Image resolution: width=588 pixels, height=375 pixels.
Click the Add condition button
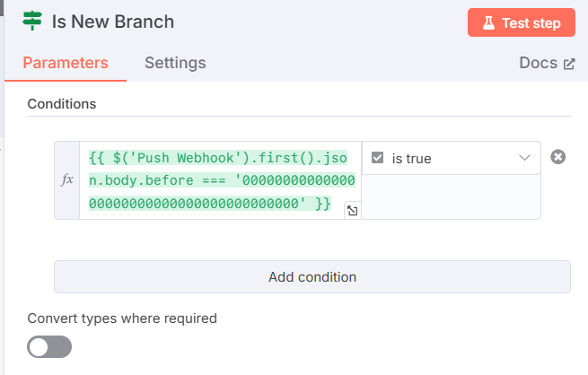click(312, 277)
